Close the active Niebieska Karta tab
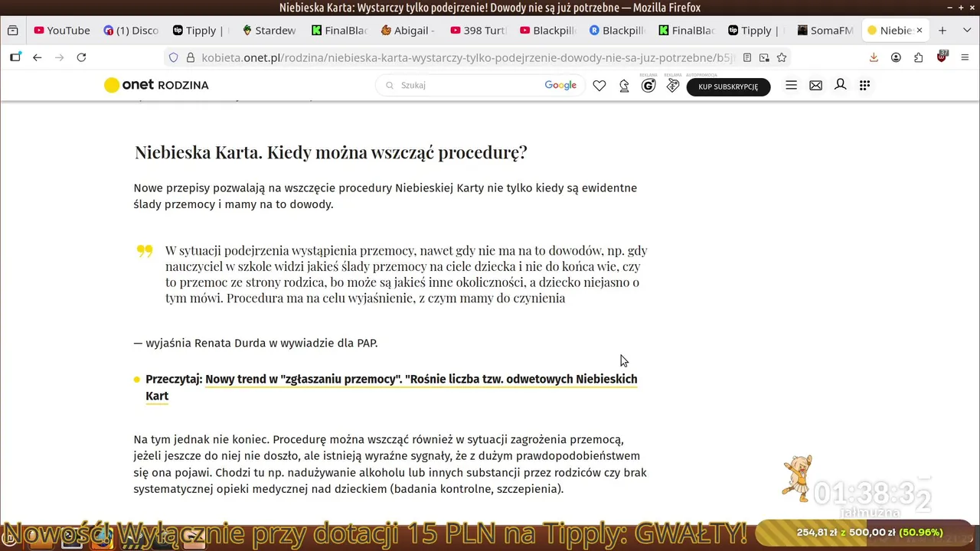 click(920, 31)
